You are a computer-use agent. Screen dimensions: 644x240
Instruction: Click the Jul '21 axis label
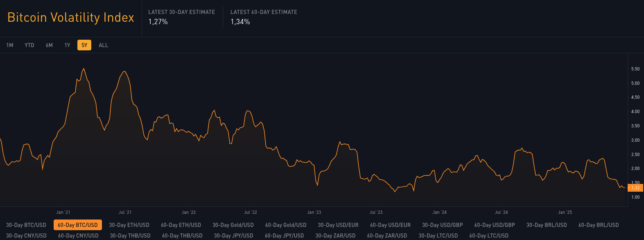(x=125, y=212)
